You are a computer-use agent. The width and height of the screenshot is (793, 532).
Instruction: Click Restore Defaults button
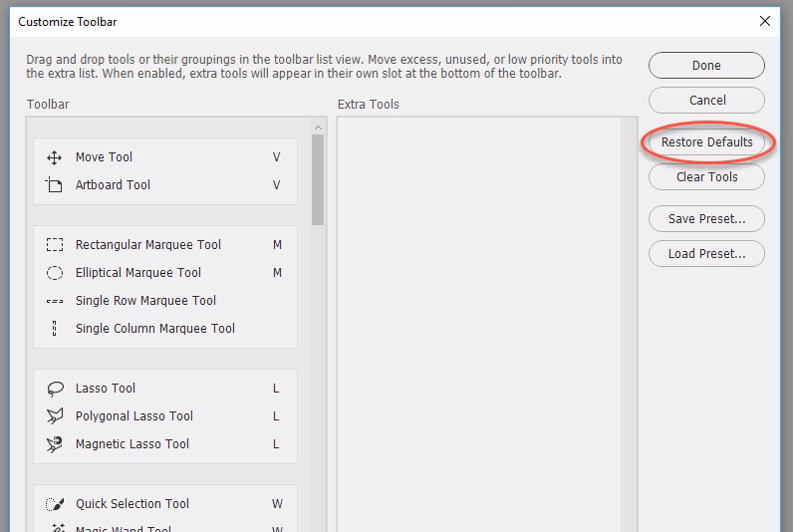(x=706, y=142)
